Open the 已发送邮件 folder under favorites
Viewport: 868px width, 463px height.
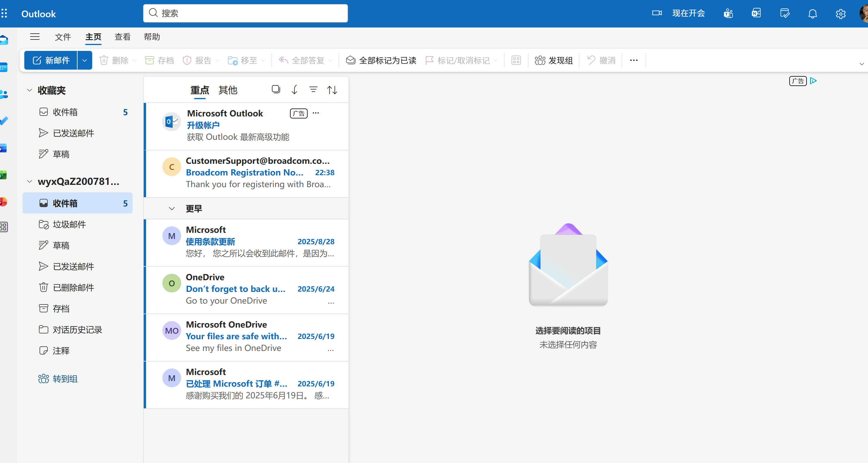tap(78, 133)
